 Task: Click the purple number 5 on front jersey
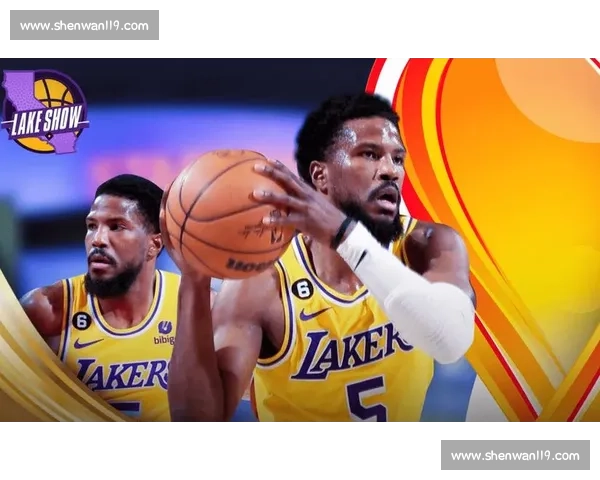367,398
